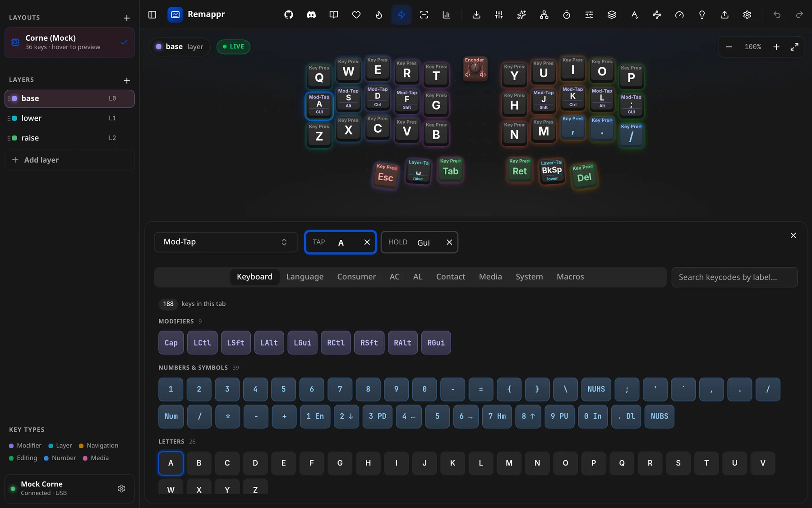Select the Esc thumb key on the keyboard
The image size is (812, 508).
[386, 175]
